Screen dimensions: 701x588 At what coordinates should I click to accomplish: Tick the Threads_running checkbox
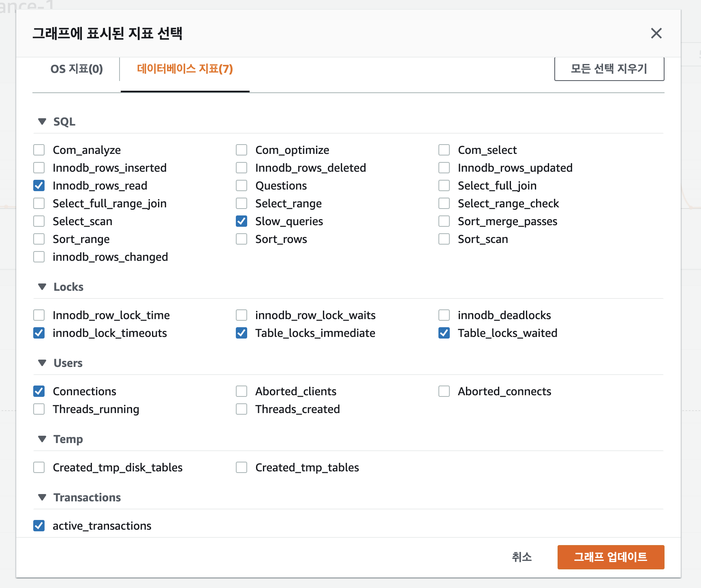tap(39, 409)
